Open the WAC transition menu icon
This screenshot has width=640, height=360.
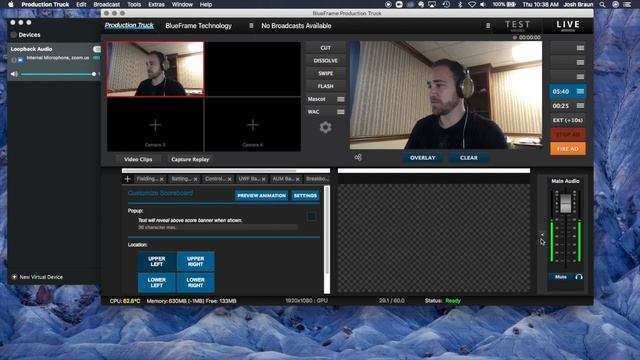[x=340, y=112]
